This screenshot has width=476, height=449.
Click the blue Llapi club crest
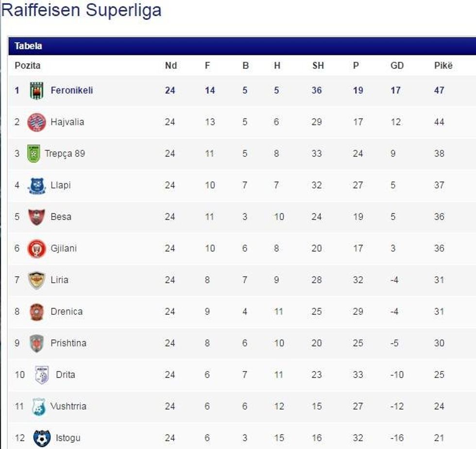[36, 185]
